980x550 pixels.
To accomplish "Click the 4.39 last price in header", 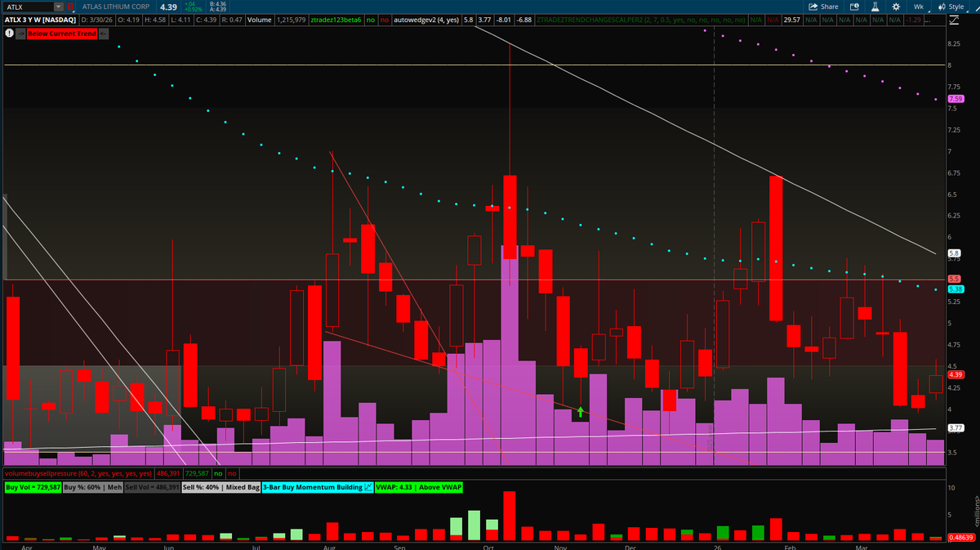I will click(168, 7).
